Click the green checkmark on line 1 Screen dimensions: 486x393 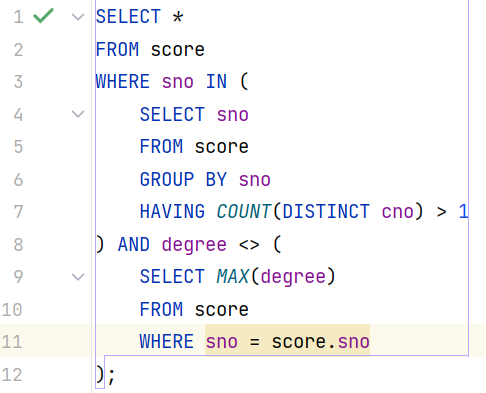click(x=44, y=16)
